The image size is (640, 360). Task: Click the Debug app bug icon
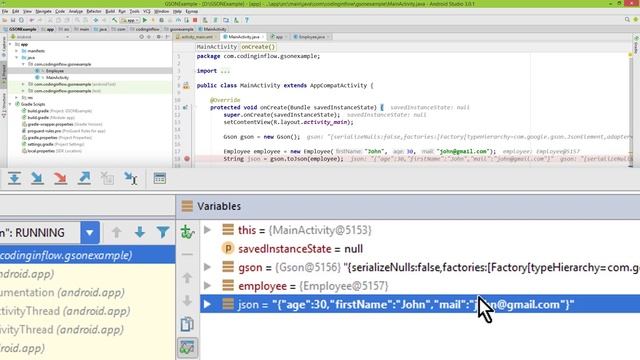pos(162,20)
